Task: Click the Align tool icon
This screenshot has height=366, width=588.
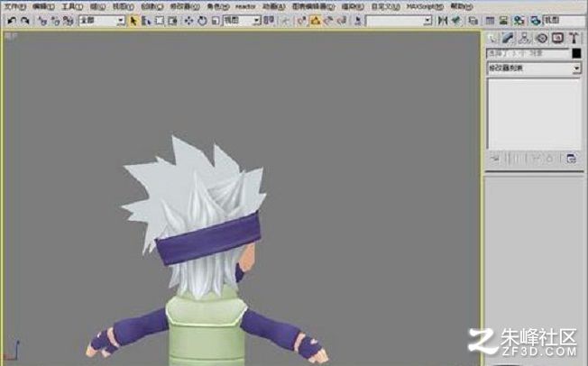Action: pyautogui.click(x=456, y=21)
